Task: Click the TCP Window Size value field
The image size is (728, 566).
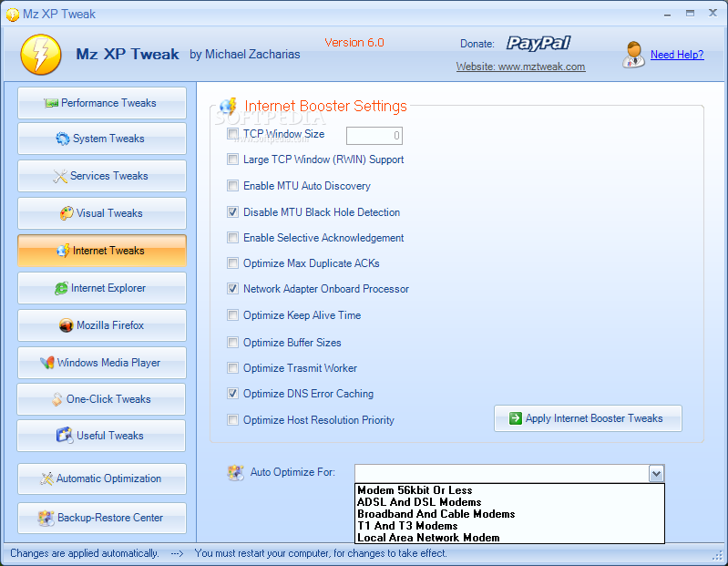Action: pyautogui.click(x=374, y=136)
